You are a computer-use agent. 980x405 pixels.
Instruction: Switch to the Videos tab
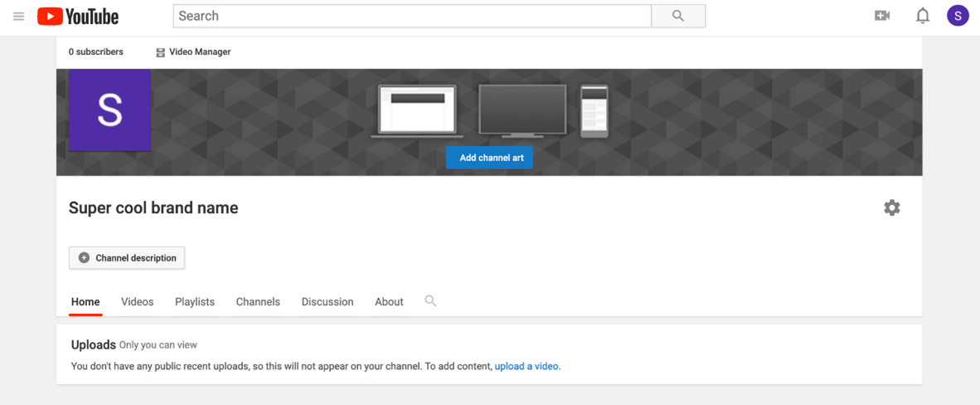[137, 302]
